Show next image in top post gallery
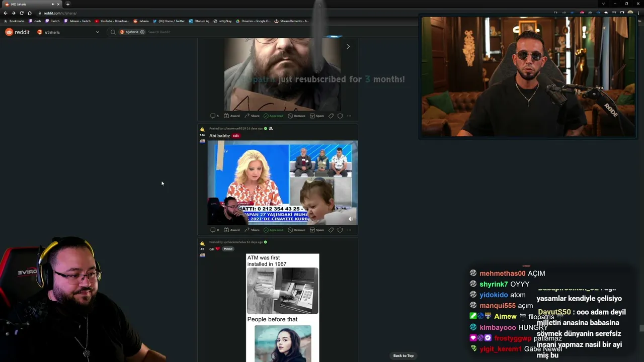The height and width of the screenshot is (362, 644). pos(348,47)
